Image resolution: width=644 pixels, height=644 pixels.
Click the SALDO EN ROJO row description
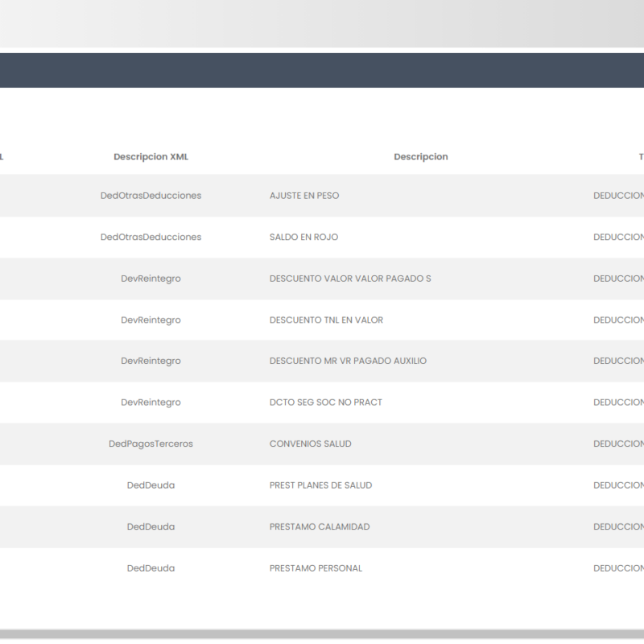tap(303, 237)
